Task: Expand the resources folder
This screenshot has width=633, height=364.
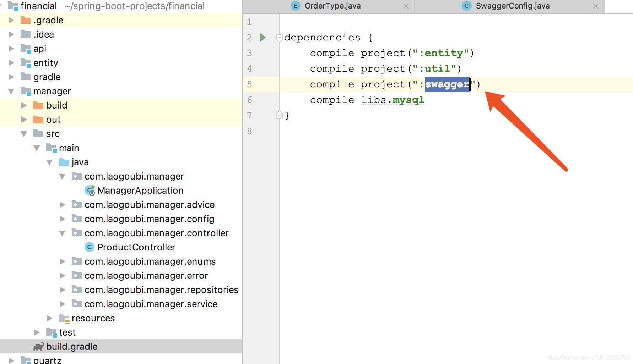Action: pos(49,318)
